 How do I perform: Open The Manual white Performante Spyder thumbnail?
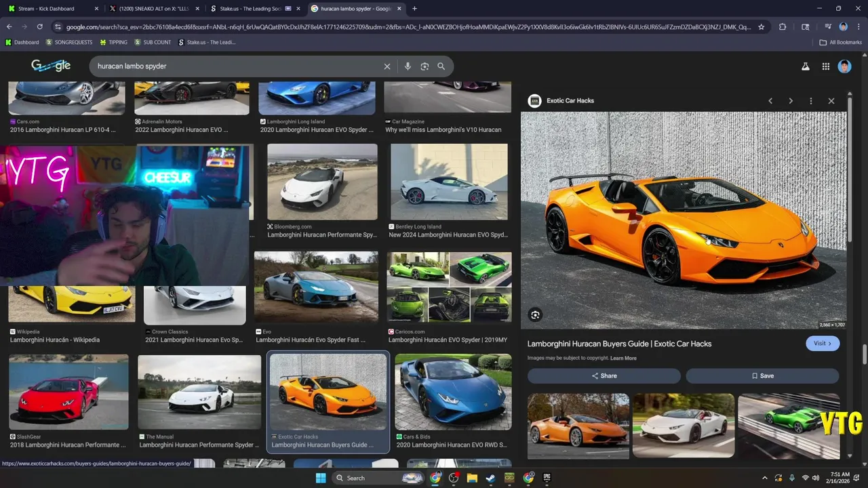(x=199, y=392)
